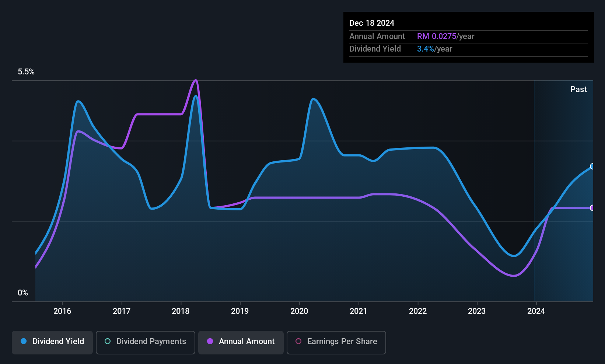This screenshot has height=364, width=605.
Task: Click the blue Dividend Yield legend dot
Action: (24, 341)
